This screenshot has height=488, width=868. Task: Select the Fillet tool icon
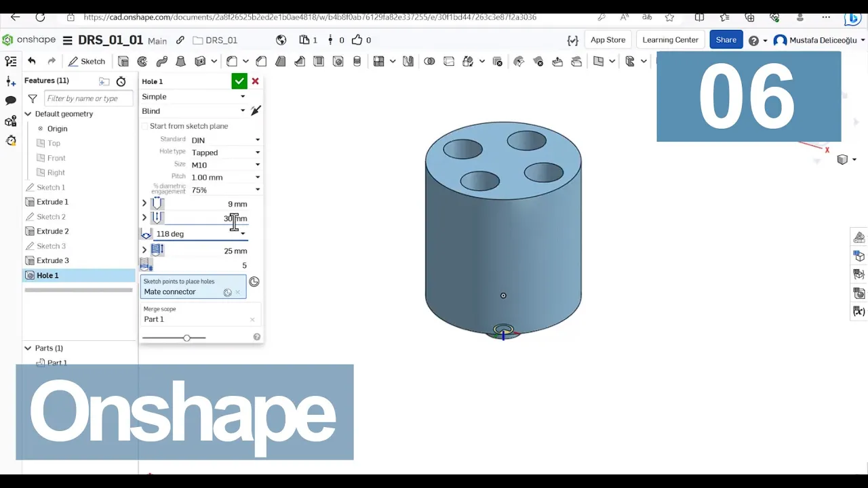coord(232,61)
